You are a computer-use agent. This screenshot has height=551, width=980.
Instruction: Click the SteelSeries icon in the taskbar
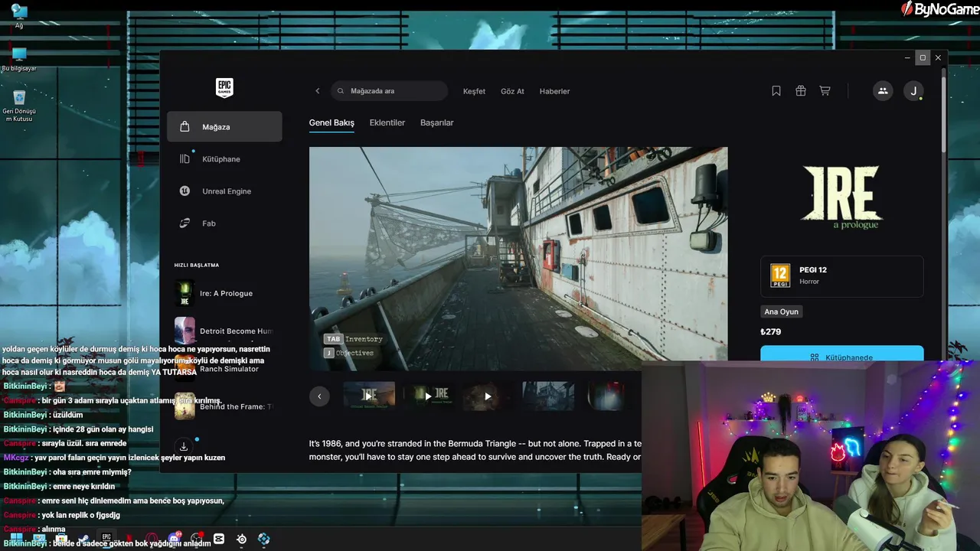[242, 539]
